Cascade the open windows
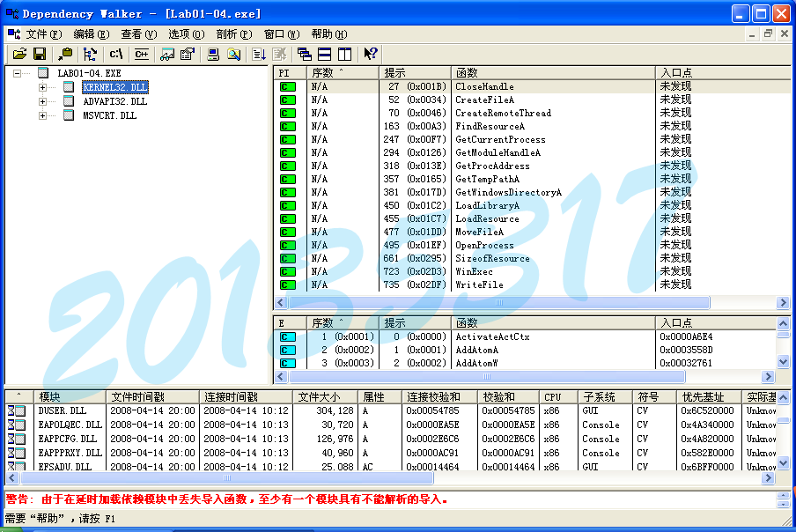Screen dimensions: 796x532 [x=304, y=53]
